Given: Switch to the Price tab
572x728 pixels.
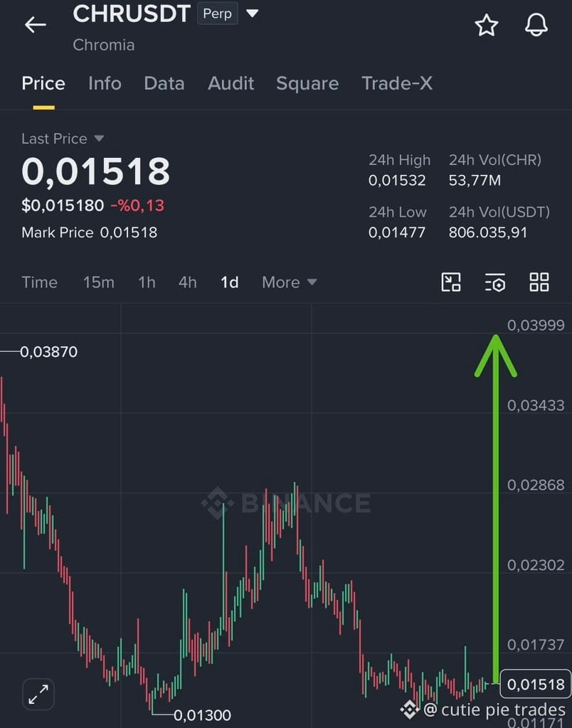Looking at the screenshot, I should [43, 84].
